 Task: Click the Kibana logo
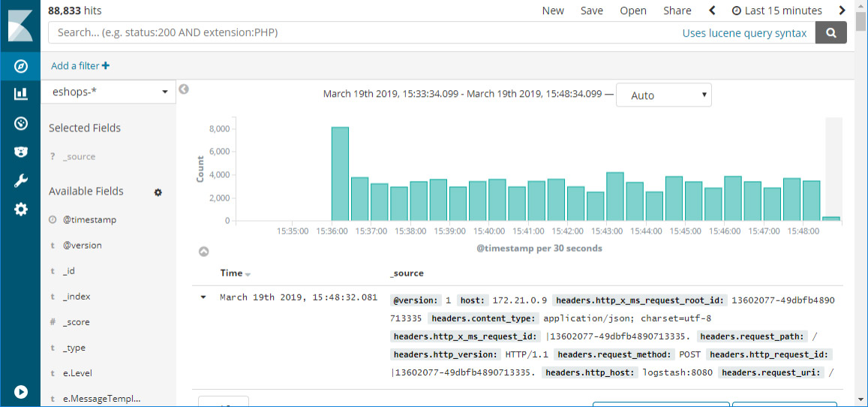(x=20, y=26)
